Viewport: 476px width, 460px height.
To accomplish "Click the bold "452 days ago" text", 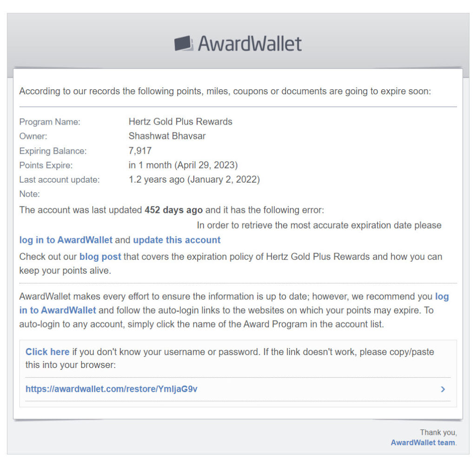I will pyautogui.click(x=173, y=210).
